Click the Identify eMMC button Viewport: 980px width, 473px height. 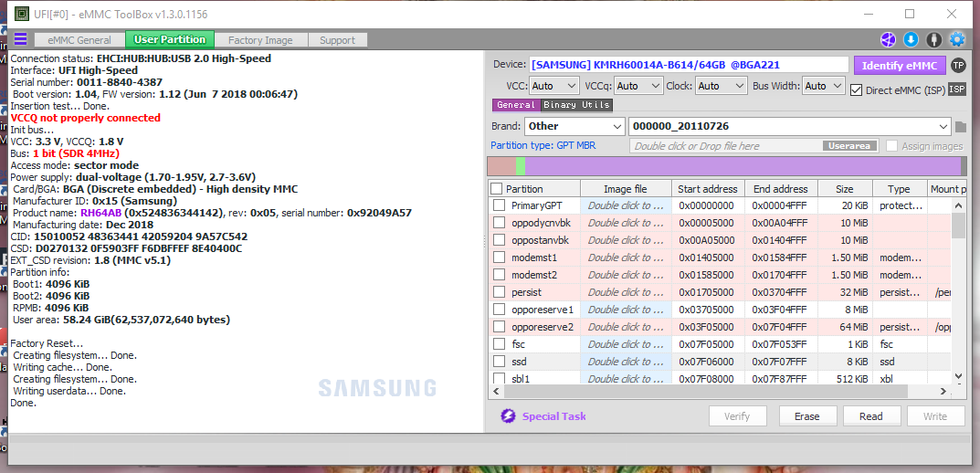[900, 65]
